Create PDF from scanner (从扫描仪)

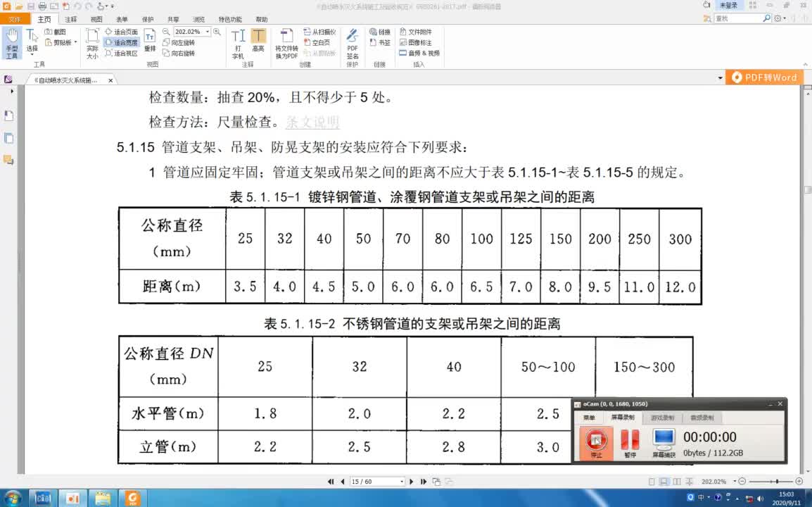(319, 32)
